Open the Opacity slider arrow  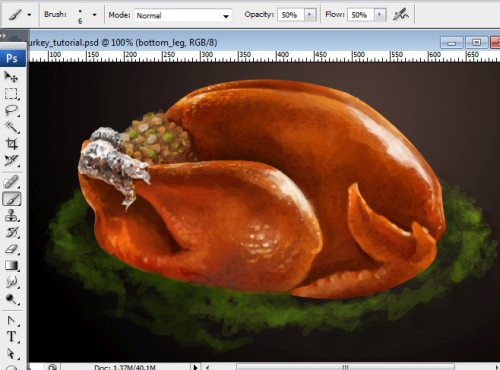pos(310,15)
